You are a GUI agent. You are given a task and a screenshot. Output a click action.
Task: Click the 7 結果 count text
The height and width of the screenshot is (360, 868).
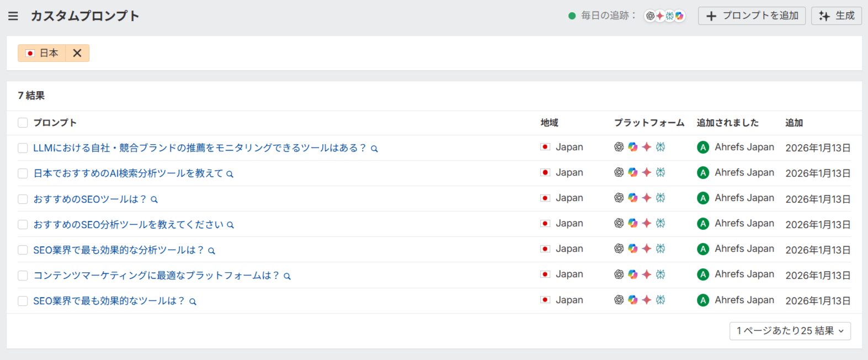coord(31,96)
